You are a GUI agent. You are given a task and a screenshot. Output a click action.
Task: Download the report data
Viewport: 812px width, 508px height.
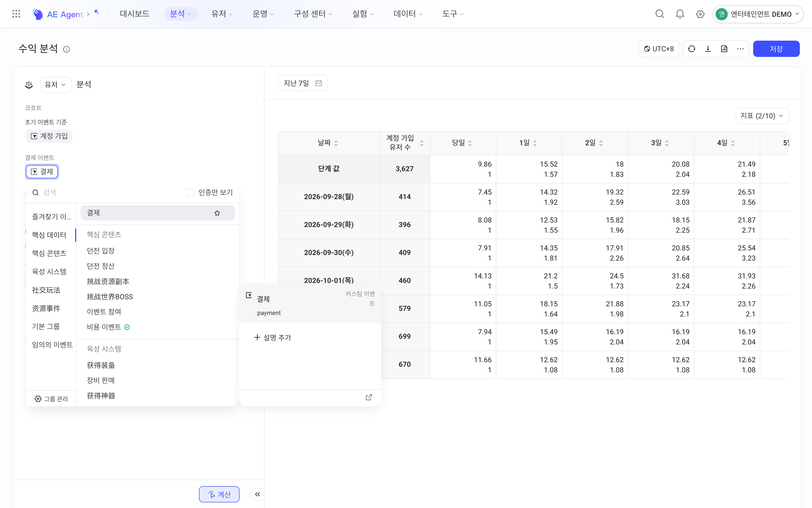coord(708,49)
